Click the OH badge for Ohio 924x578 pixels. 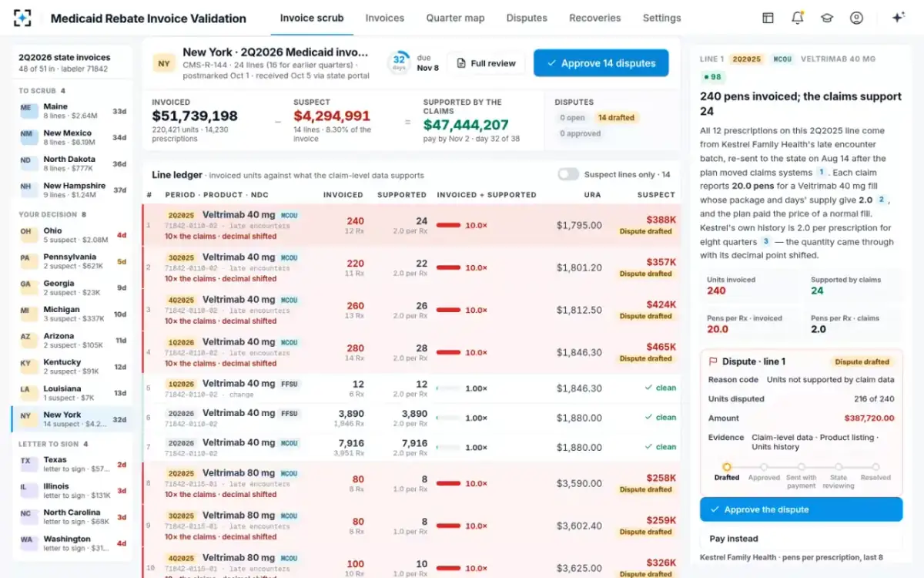click(x=29, y=234)
